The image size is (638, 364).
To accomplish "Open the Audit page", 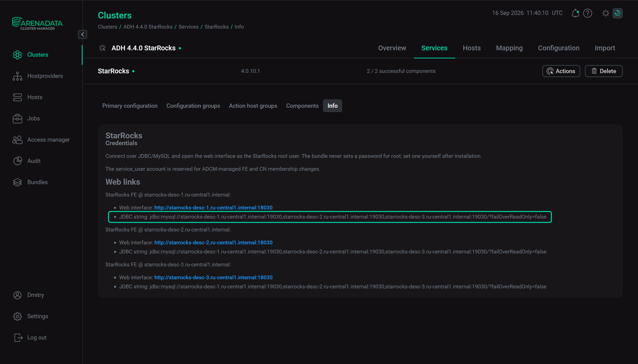I will click(34, 161).
